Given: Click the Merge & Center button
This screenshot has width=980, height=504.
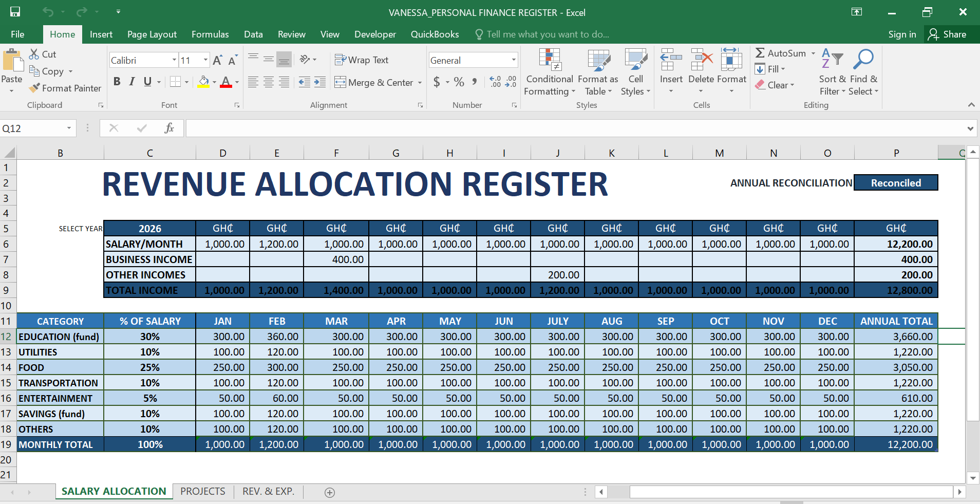Looking at the screenshot, I should coord(374,82).
